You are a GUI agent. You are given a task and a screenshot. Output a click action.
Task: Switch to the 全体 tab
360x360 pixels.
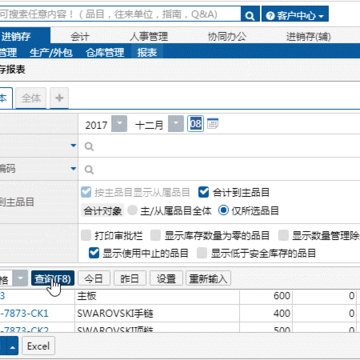click(31, 98)
